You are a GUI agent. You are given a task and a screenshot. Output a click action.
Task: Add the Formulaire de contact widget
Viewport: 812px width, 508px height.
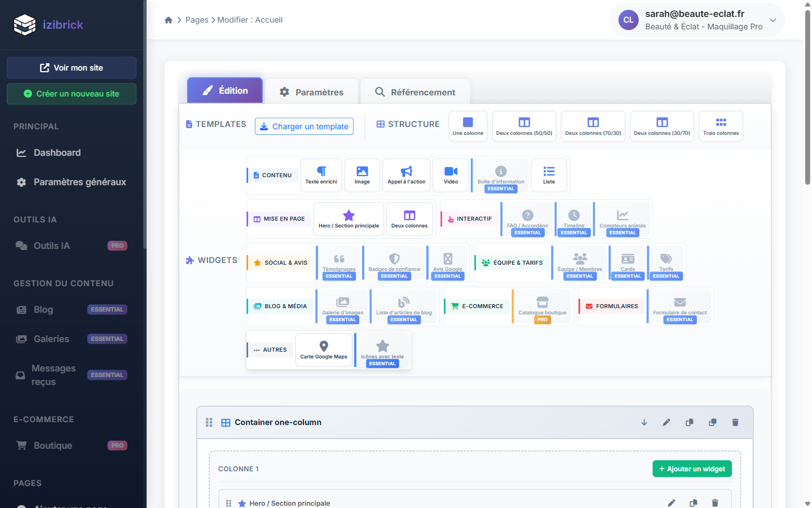click(679, 307)
